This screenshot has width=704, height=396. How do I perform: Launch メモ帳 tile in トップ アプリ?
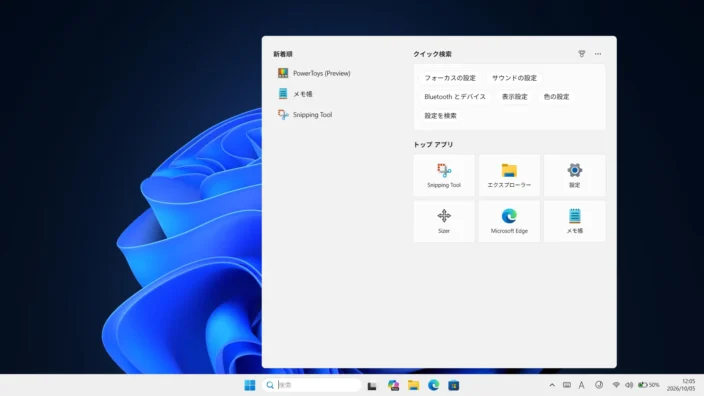pos(575,221)
